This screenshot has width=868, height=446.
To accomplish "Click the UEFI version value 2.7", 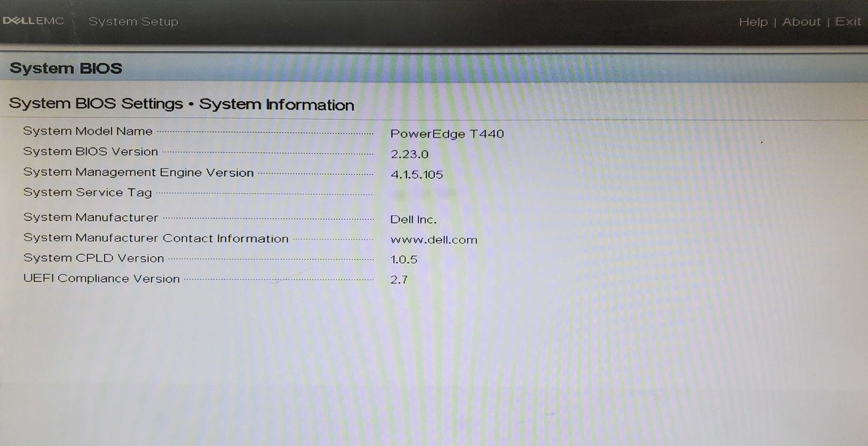I will pos(399,280).
